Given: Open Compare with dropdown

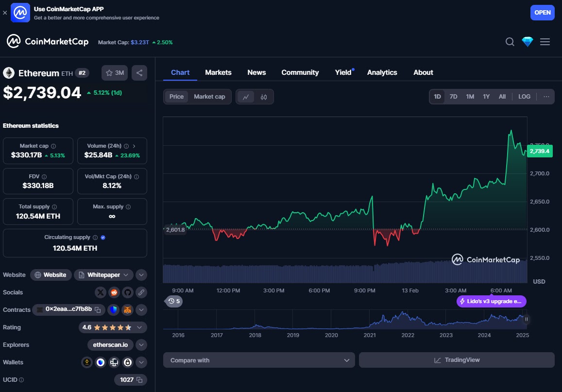Looking at the screenshot, I should [259, 360].
